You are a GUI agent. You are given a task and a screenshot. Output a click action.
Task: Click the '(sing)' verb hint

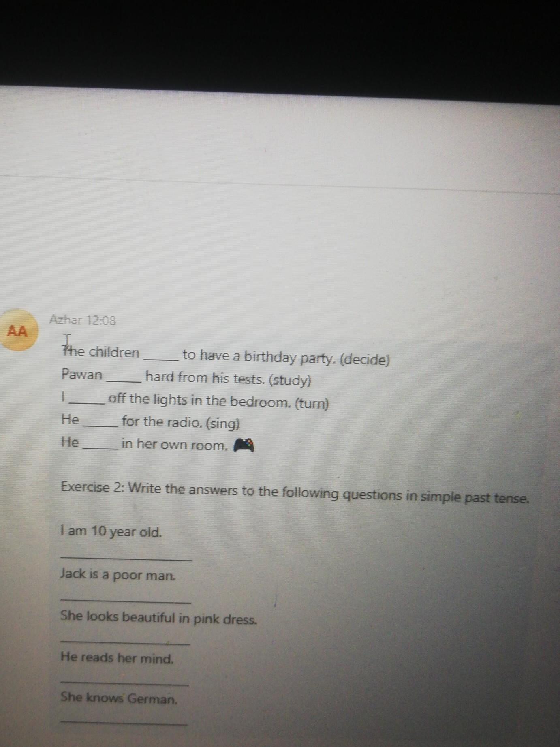point(223,424)
